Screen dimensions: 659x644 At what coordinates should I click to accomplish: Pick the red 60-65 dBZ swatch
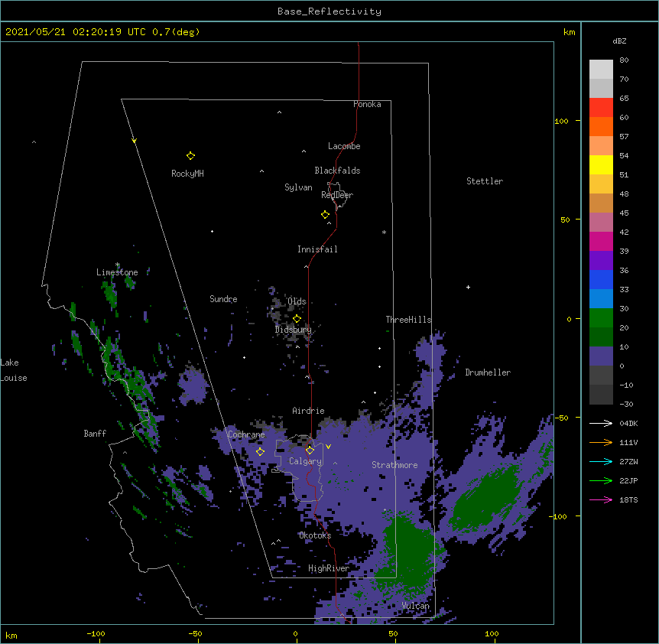pos(601,107)
